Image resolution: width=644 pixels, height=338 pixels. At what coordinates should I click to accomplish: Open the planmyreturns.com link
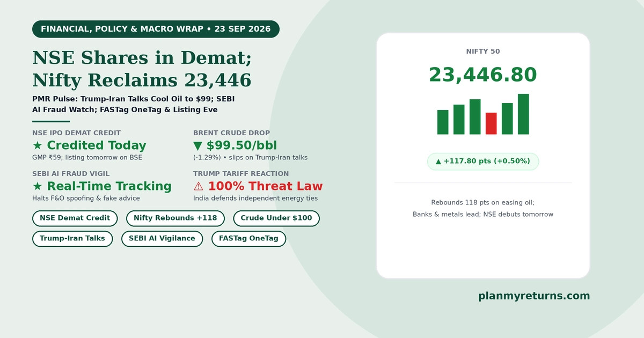coord(534,296)
